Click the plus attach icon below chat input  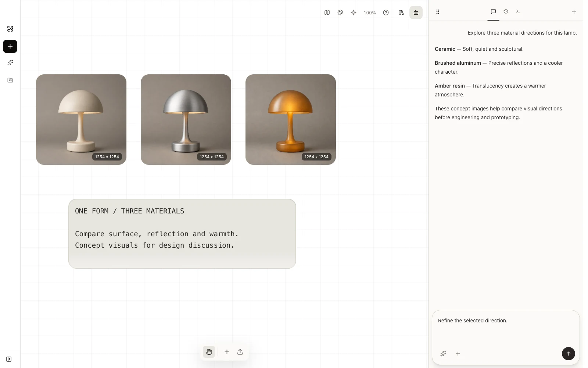tap(458, 354)
